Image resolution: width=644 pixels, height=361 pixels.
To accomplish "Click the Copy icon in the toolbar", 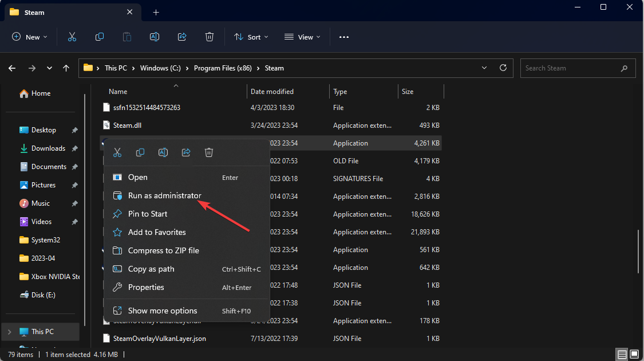I will tap(100, 37).
